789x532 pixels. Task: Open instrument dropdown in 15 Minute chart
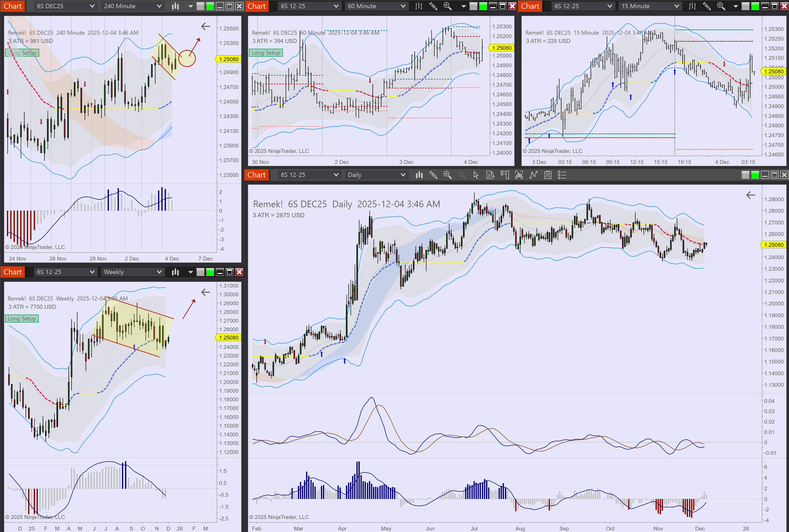coord(583,6)
